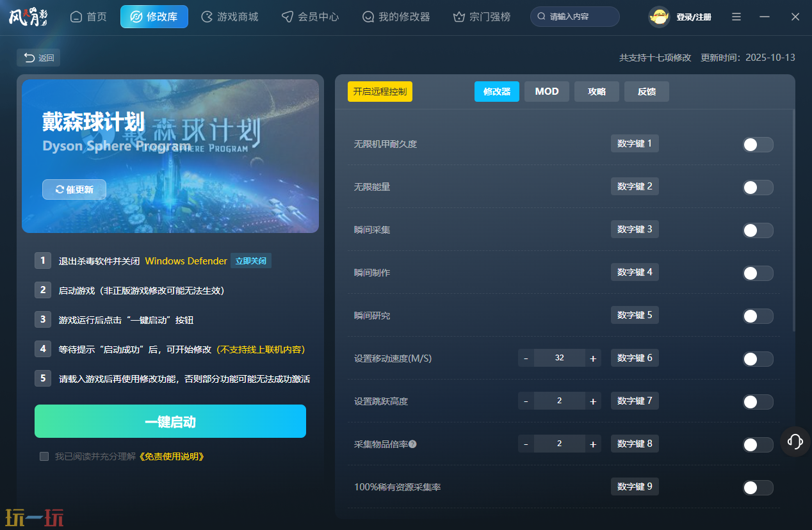
Task: Decrease 设置移动速度 value with minus
Action: (x=526, y=358)
